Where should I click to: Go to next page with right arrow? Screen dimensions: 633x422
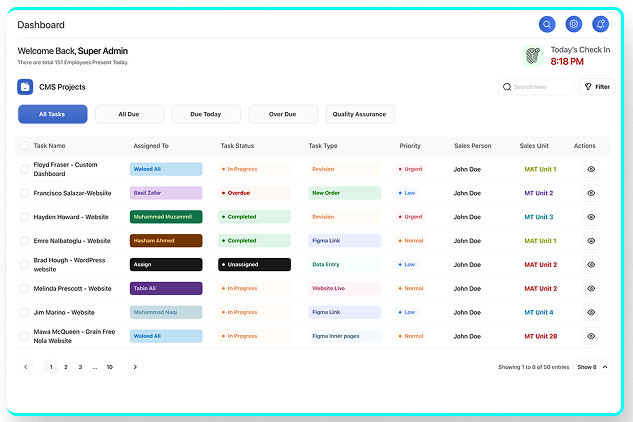pos(134,367)
